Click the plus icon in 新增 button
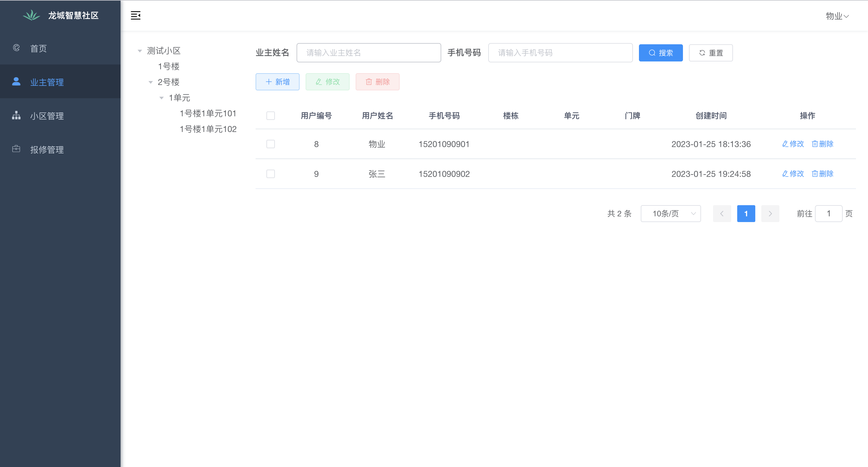 pos(269,82)
